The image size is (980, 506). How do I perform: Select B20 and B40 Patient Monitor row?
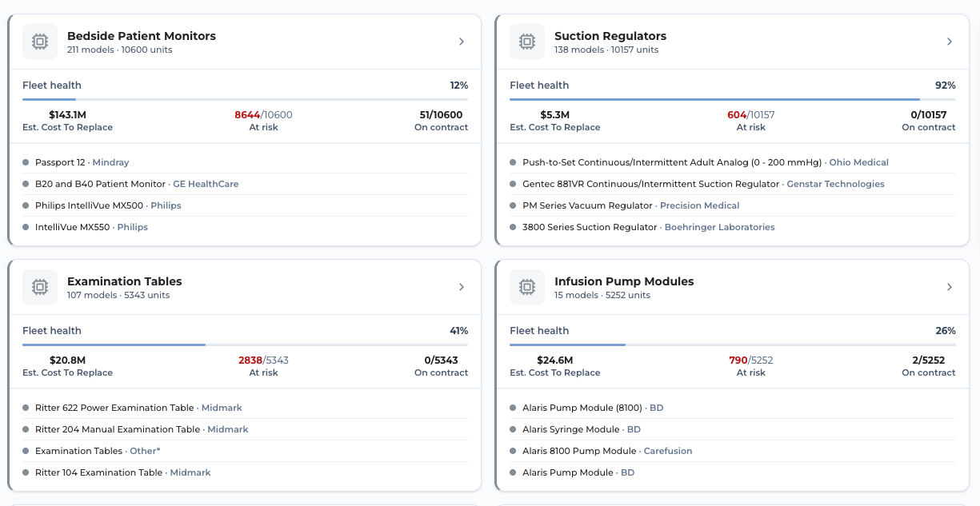coord(245,184)
